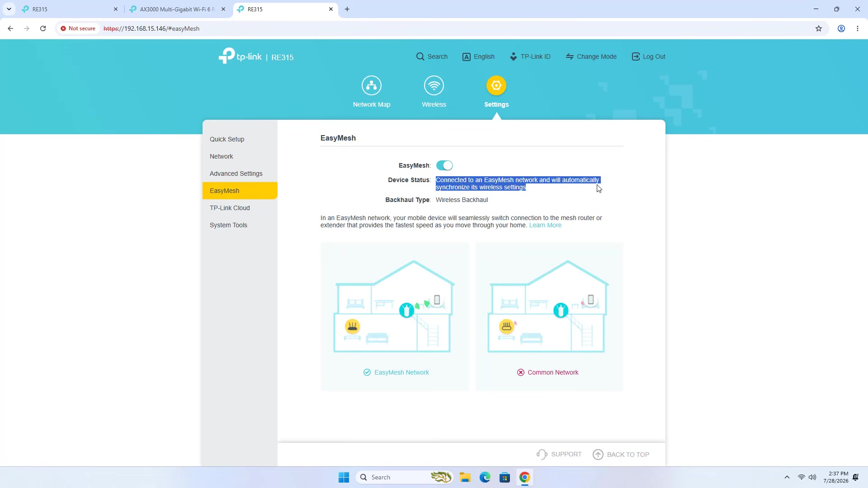
Task: Follow the Learn More link
Action: tap(545, 225)
